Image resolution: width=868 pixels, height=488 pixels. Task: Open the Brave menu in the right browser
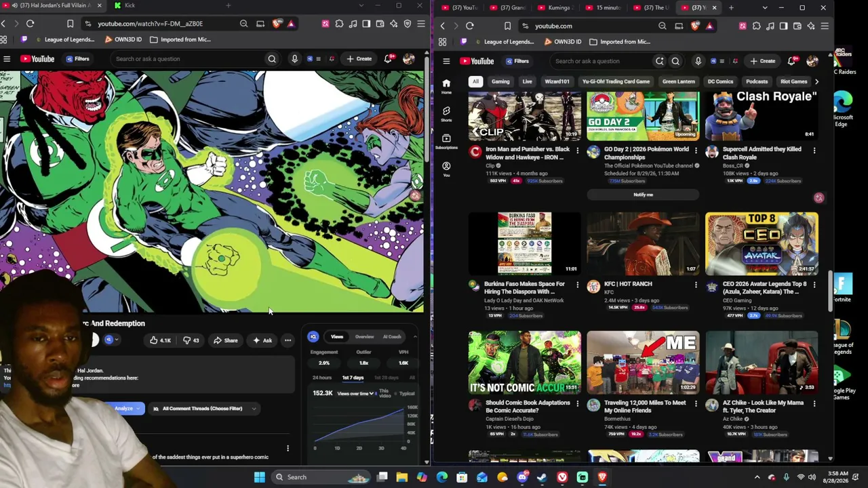825,26
